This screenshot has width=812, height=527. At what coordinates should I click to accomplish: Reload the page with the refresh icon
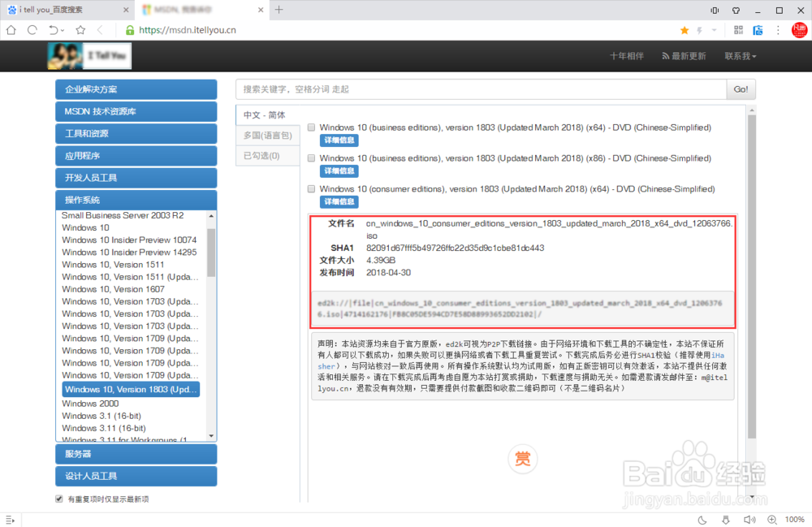32,30
